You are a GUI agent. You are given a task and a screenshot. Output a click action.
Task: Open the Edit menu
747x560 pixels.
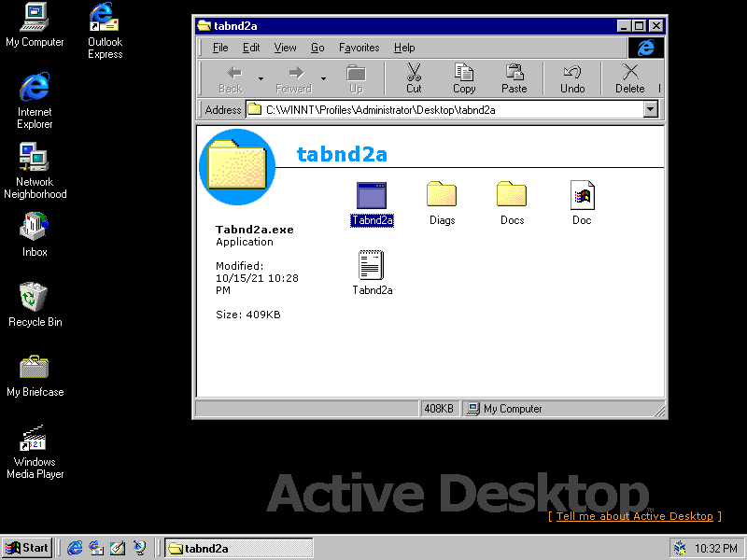(251, 48)
